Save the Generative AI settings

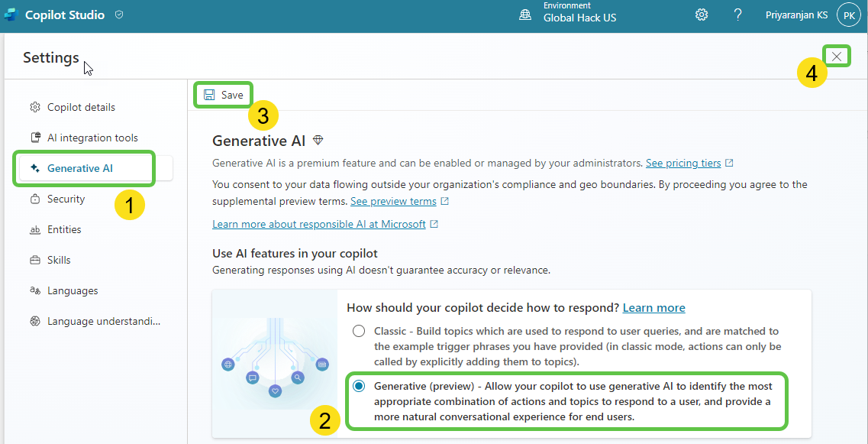[x=223, y=94]
